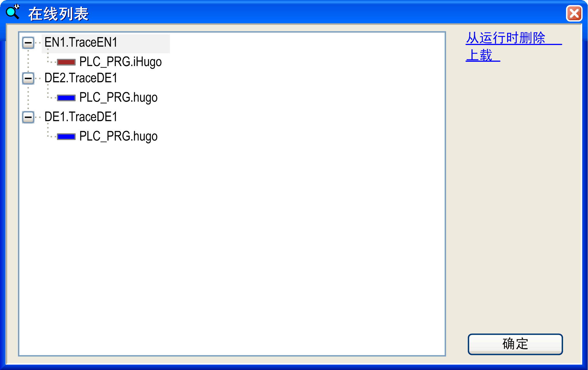Select PLC_PRG.hugo under DE2.TraceDE1
This screenshot has width=588, height=370.
[x=118, y=98]
